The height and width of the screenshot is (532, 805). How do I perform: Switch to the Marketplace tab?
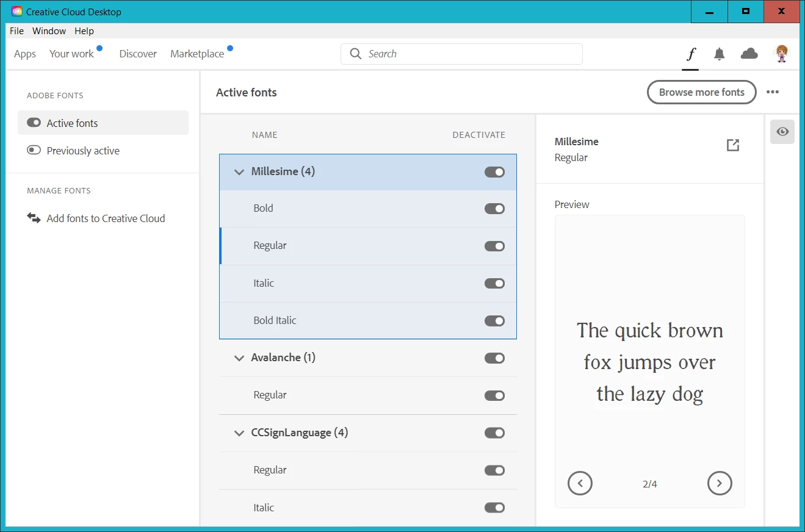click(197, 54)
